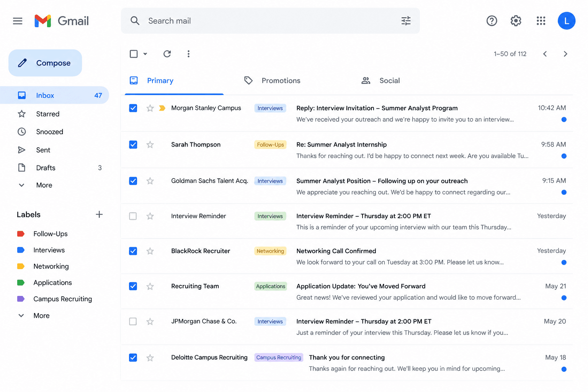
Task: Star the Recruiting Team email
Action: tap(150, 286)
